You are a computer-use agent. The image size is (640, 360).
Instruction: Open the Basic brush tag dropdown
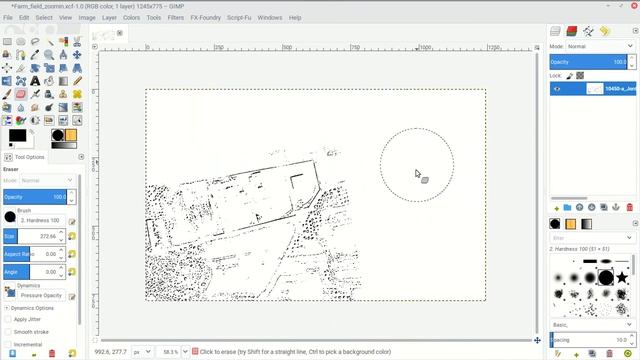591,325
